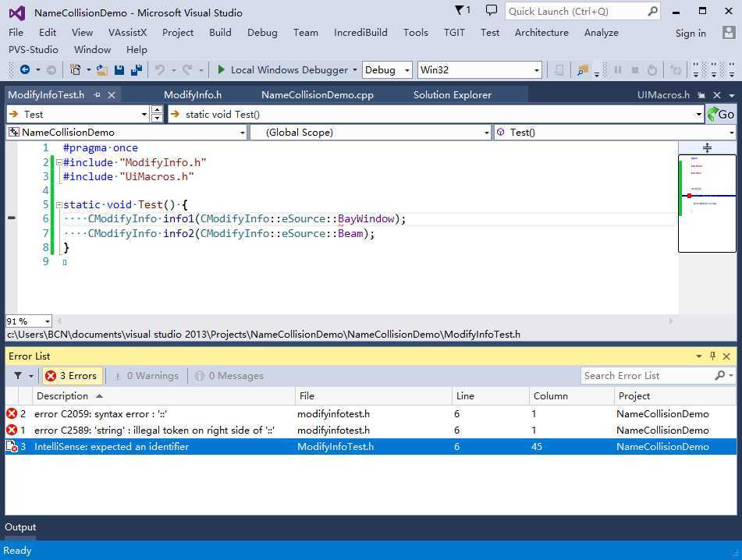Open the File menu

16,32
